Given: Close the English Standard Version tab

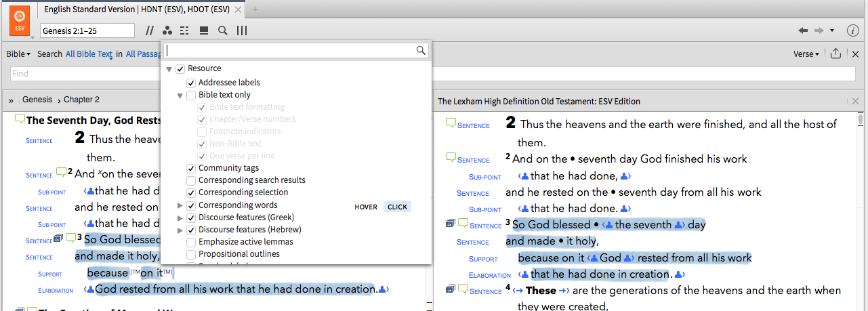Looking at the screenshot, I should click(237, 9).
